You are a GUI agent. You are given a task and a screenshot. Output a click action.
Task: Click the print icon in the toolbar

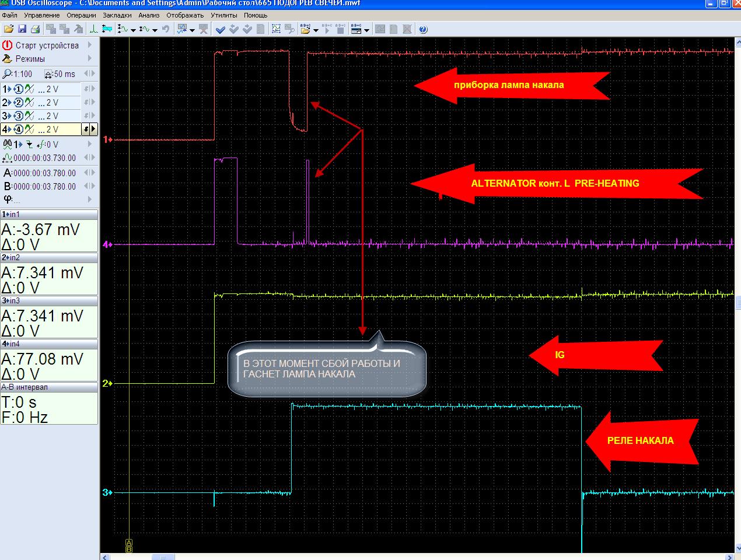(35, 29)
